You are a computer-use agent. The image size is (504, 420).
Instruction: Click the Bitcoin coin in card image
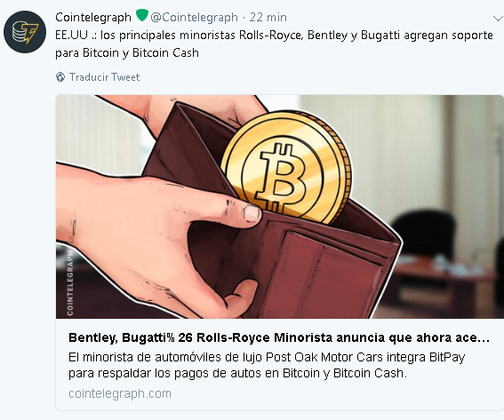pyautogui.click(x=285, y=167)
